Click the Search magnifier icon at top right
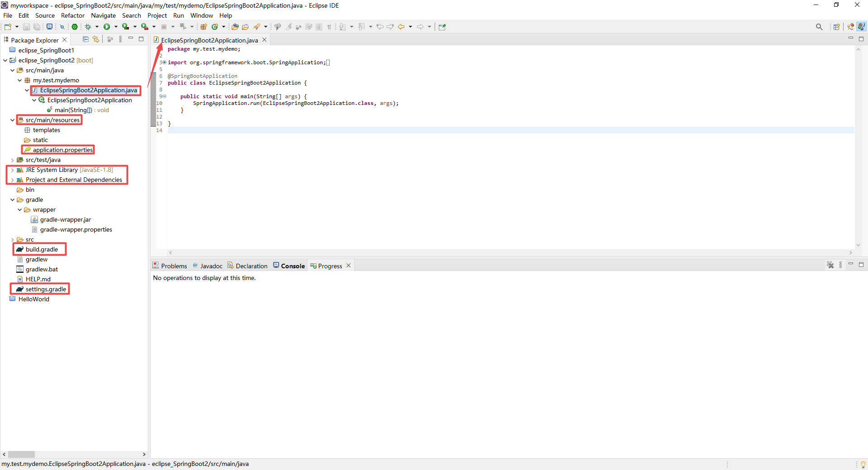Screen dimensions: 868x470 point(819,27)
